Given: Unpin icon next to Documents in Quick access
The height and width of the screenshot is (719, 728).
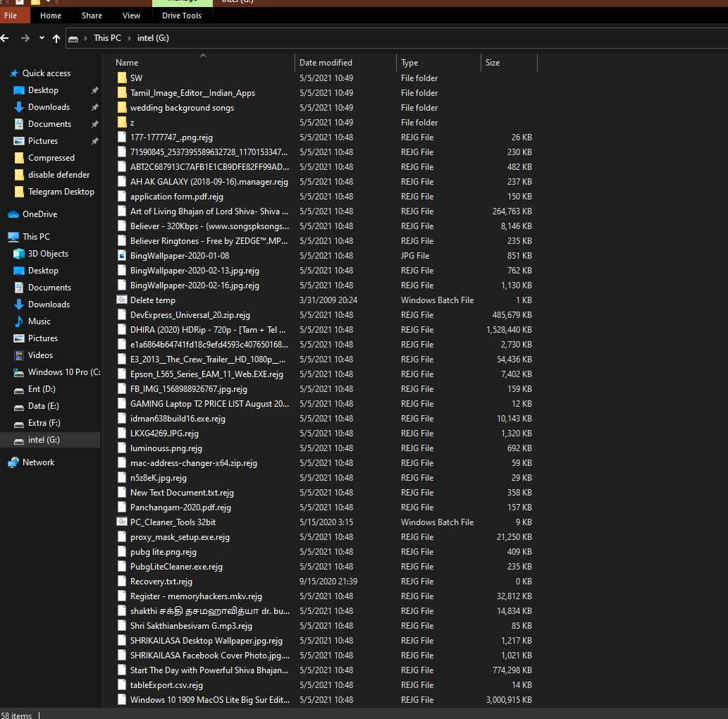Looking at the screenshot, I should (x=94, y=124).
